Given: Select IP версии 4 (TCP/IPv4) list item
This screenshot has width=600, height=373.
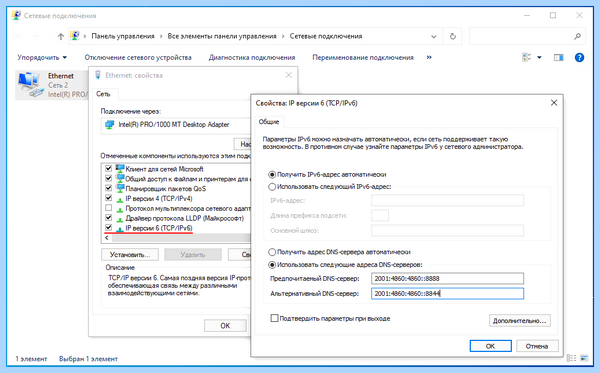Looking at the screenshot, I should (x=159, y=199).
